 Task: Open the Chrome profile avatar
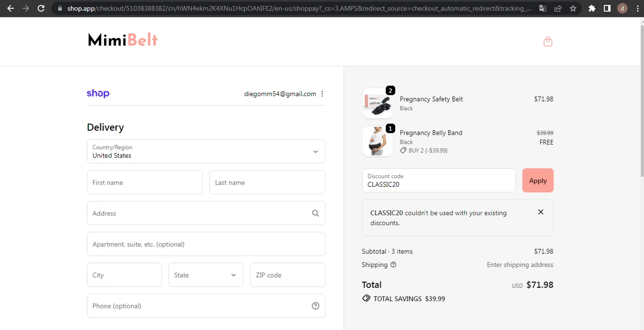pyautogui.click(x=622, y=8)
